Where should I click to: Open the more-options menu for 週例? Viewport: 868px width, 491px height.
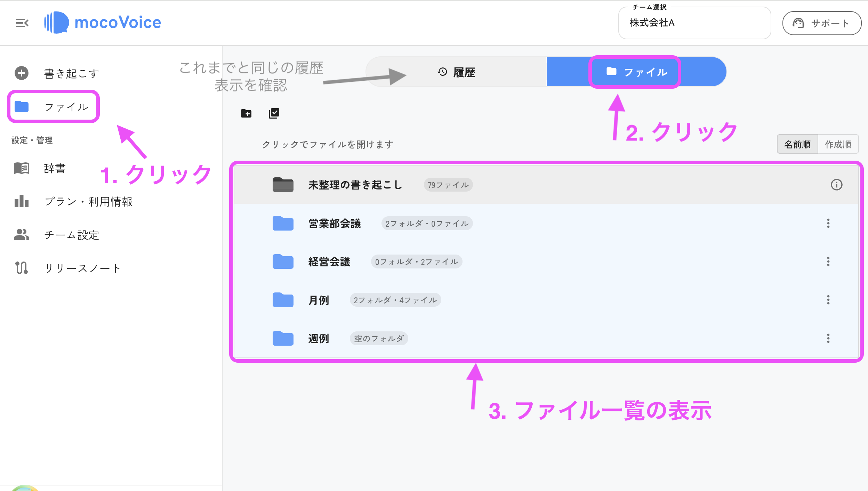[828, 338]
